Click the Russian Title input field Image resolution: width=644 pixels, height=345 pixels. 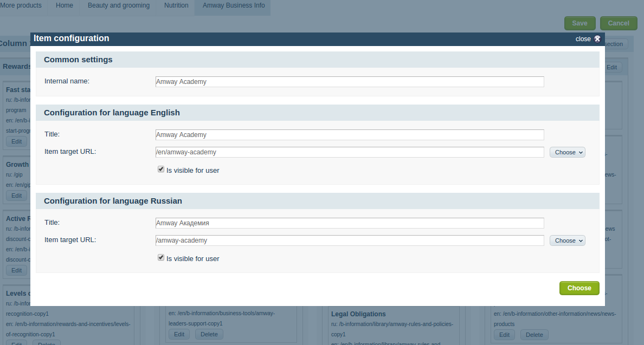point(350,223)
